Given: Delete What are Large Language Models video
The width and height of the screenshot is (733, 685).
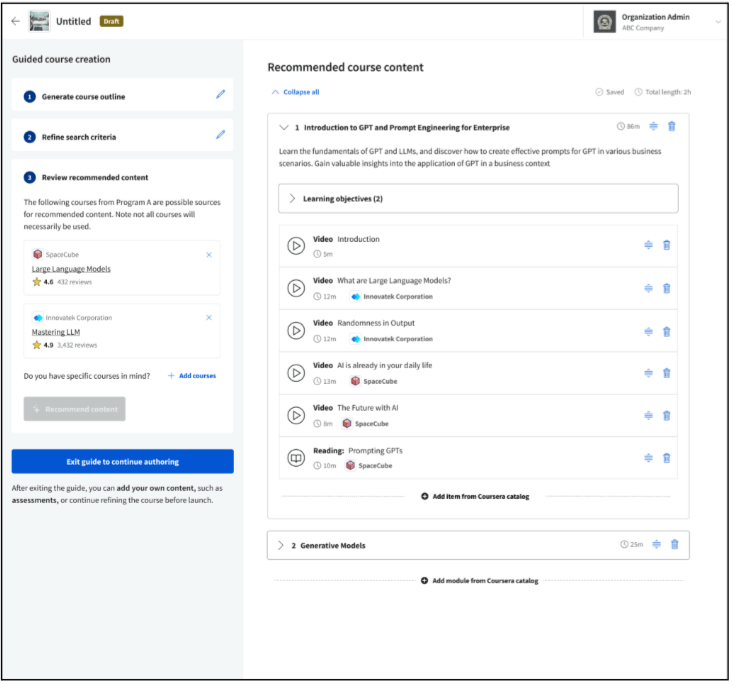Looking at the screenshot, I should pos(667,288).
